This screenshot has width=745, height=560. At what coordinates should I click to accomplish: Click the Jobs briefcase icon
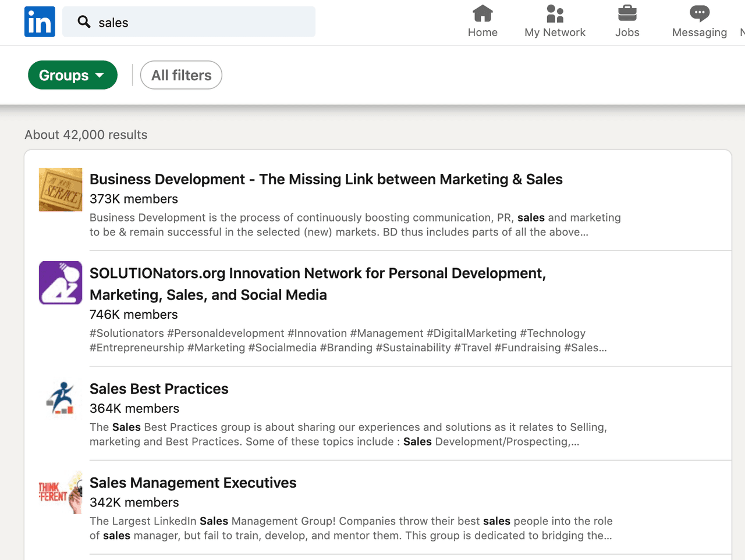[627, 13]
